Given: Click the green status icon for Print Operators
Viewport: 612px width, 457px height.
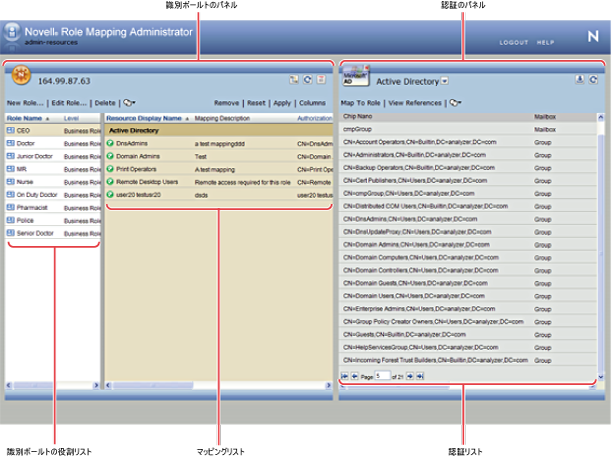Looking at the screenshot, I should (110, 169).
